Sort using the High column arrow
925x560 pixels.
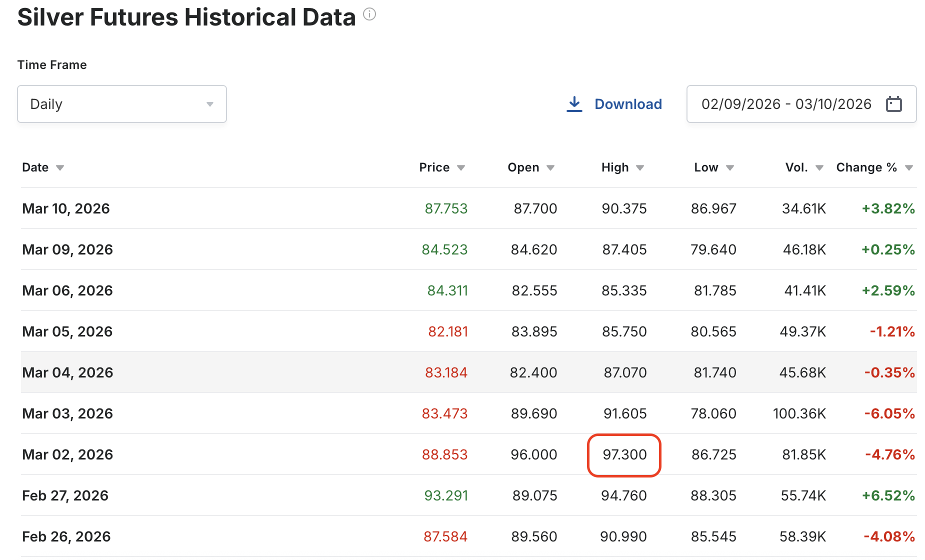click(640, 168)
